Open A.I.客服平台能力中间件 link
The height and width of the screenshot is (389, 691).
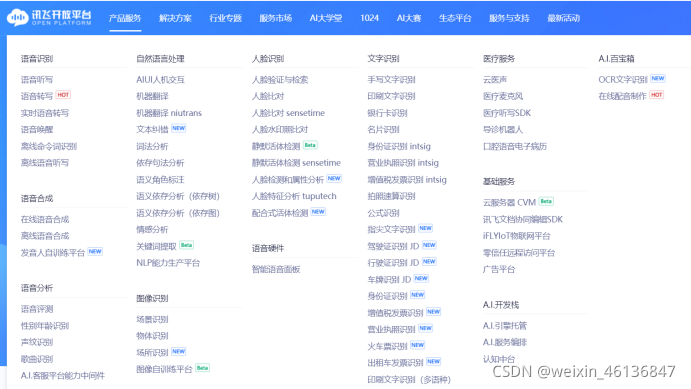point(63,376)
